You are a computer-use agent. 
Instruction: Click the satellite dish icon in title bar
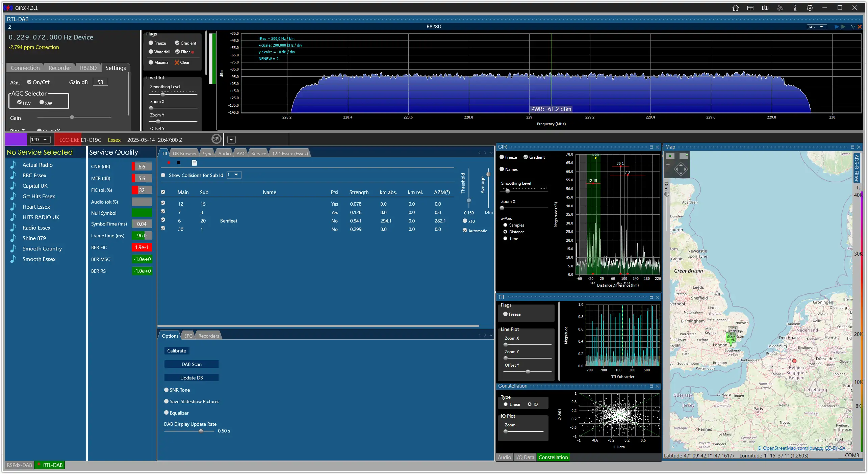pyautogui.click(x=780, y=8)
